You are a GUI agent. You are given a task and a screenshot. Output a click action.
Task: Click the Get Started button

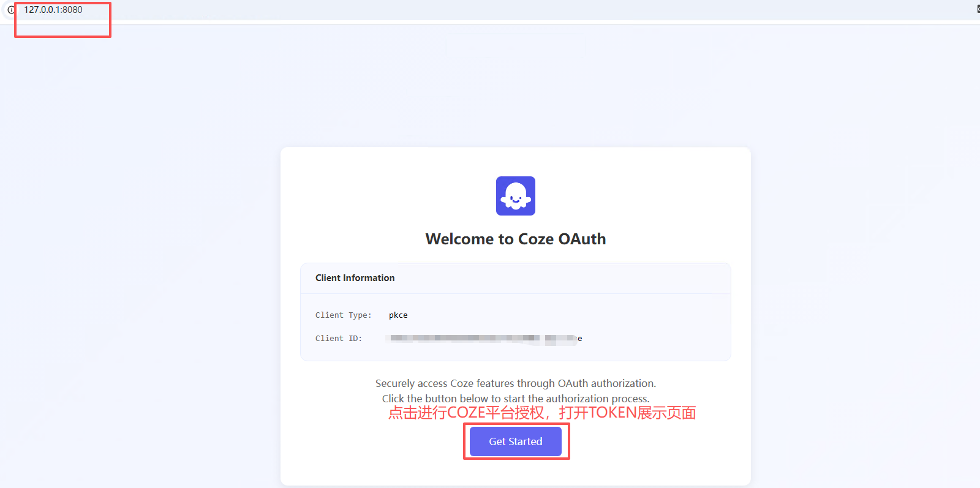(x=515, y=441)
